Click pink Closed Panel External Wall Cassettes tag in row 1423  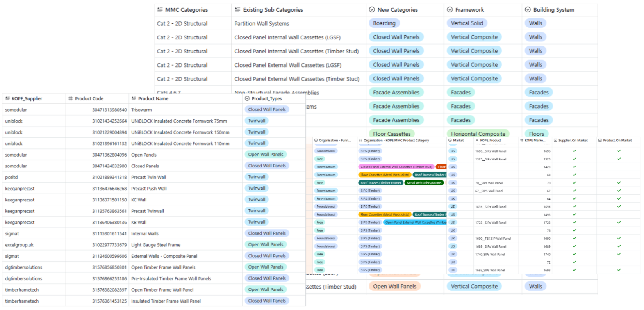[396, 167]
